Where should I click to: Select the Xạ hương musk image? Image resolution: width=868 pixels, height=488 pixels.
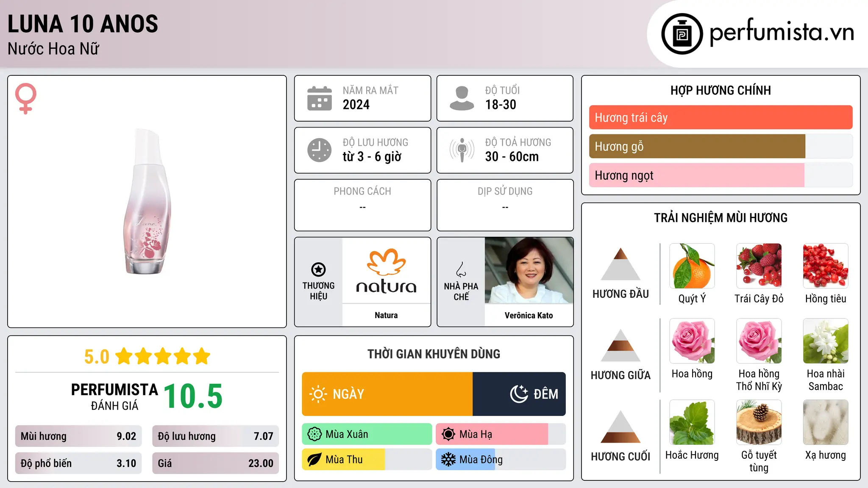point(826,422)
